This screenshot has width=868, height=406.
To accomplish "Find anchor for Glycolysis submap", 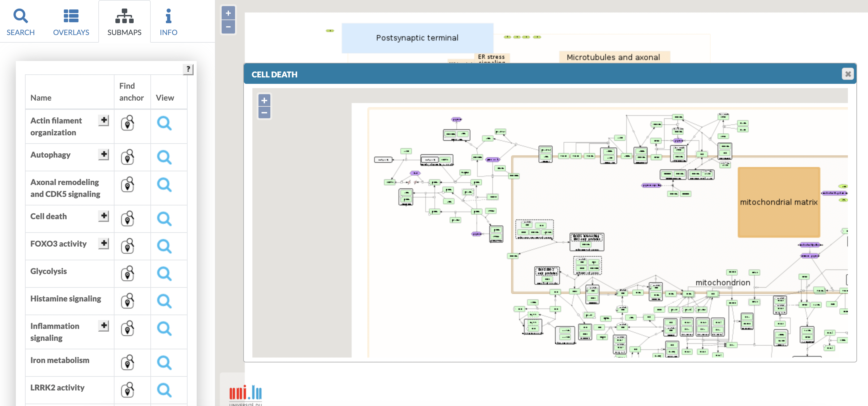I will click(128, 273).
